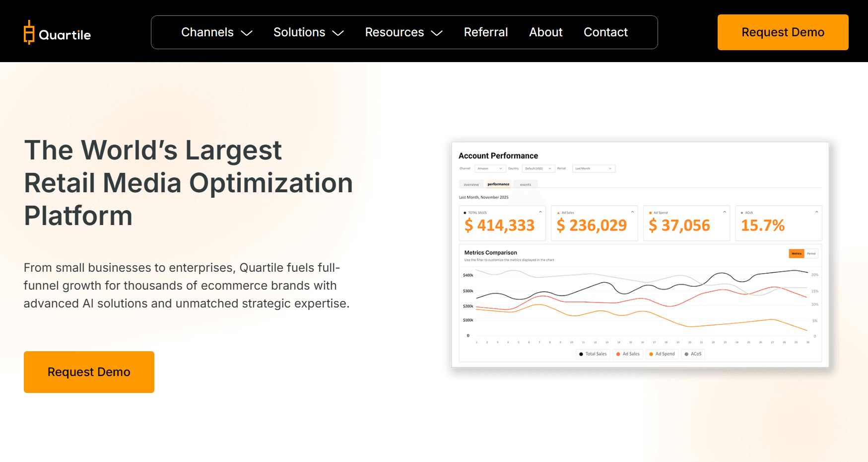Collapse the Total Sales card caret

click(x=540, y=212)
